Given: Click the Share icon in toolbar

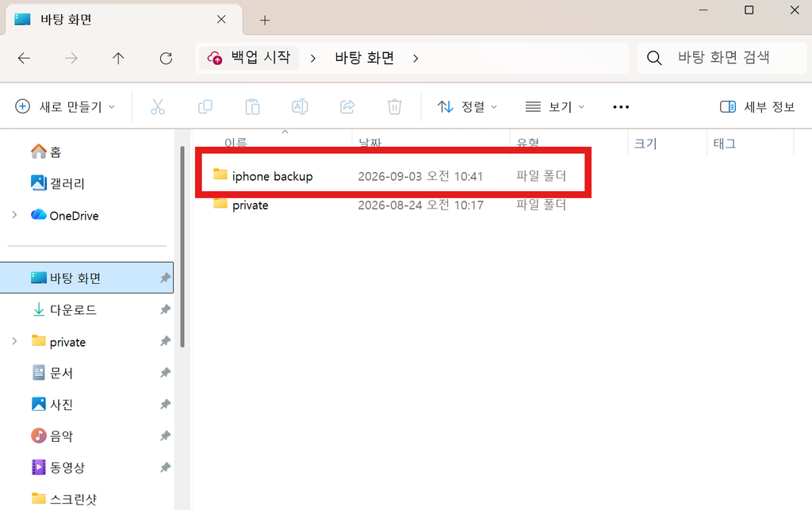Looking at the screenshot, I should tap(347, 106).
